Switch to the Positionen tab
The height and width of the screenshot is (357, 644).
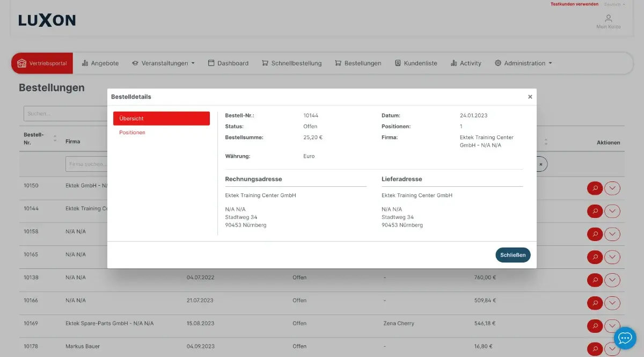pyautogui.click(x=131, y=132)
